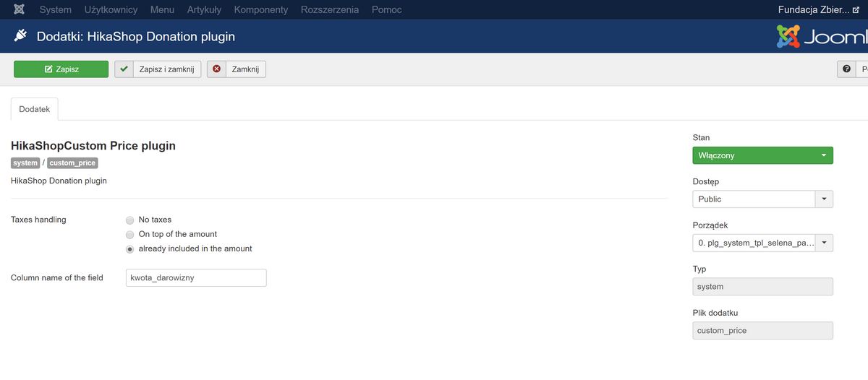Image resolution: width=868 pixels, height=380 pixels.
Task: Click the Taxes handling label
Action: (x=38, y=220)
